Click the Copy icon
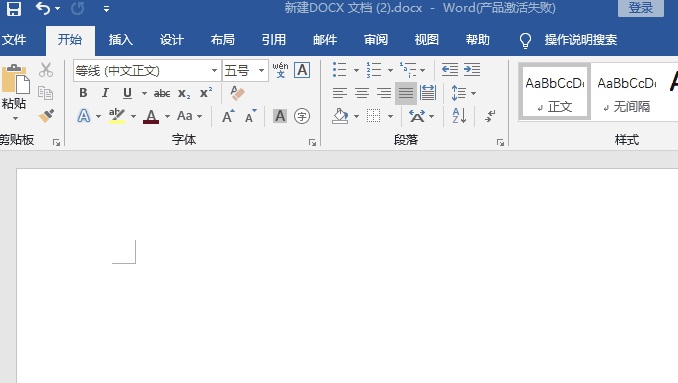The height and width of the screenshot is (383, 678). 45,93
